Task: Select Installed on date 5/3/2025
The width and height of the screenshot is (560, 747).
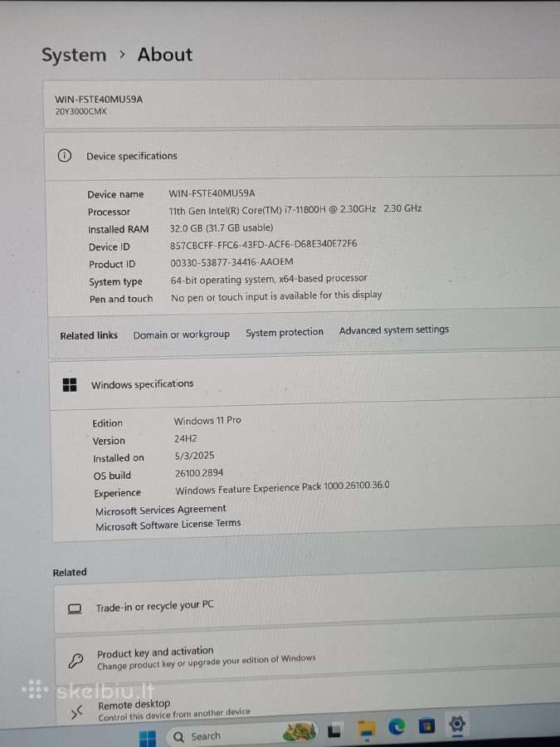Action: 194,456
